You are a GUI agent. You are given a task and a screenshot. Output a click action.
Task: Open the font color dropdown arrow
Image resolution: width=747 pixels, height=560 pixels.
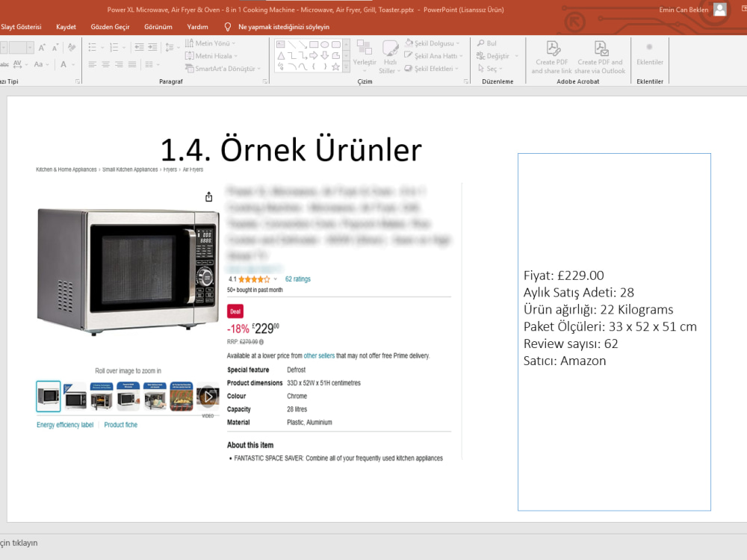point(73,64)
